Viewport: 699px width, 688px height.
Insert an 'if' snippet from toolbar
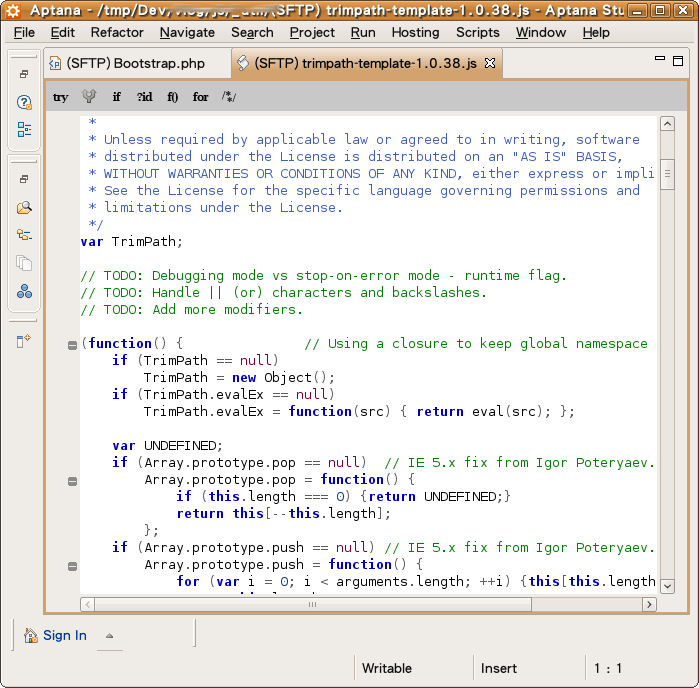[x=116, y=96]
